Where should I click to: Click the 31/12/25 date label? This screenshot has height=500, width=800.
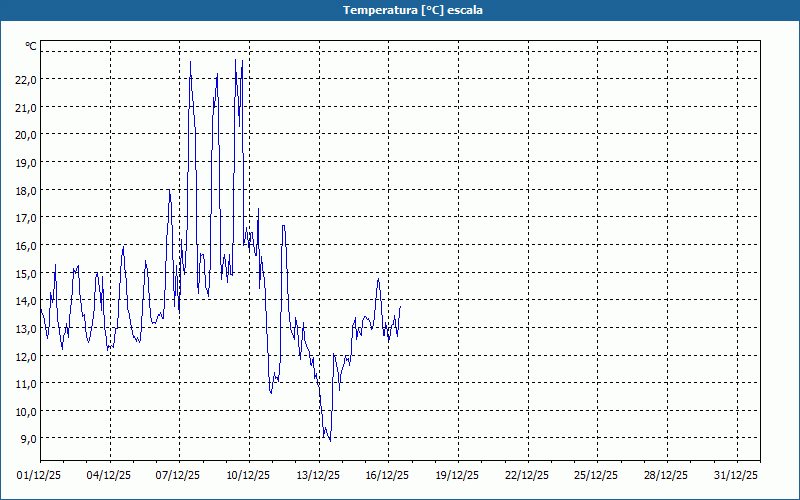[x=737, y=475]
